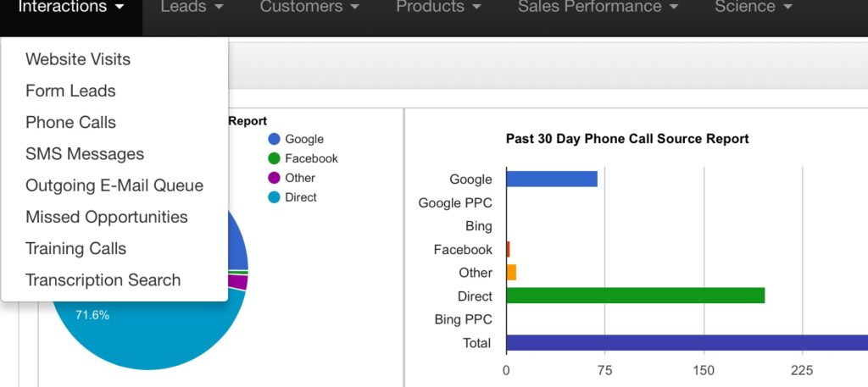Click the teal Direct legend dot

point(274,197)
